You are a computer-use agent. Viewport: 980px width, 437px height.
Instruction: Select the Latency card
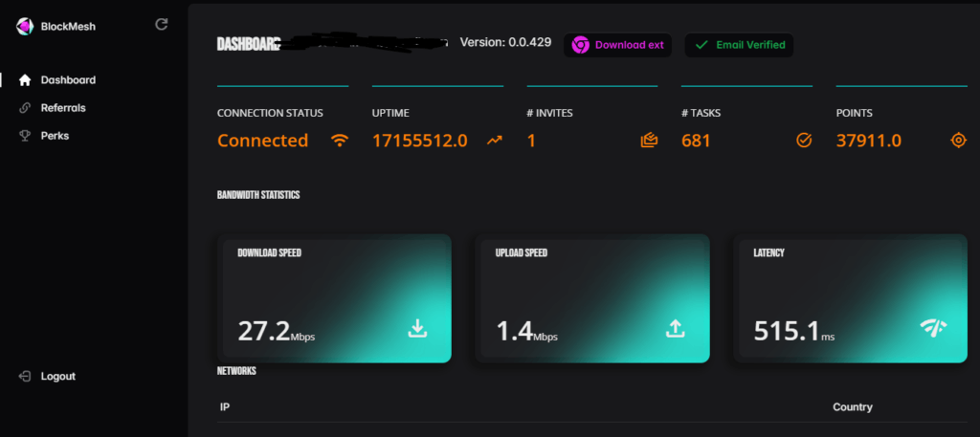coord(850,298)
